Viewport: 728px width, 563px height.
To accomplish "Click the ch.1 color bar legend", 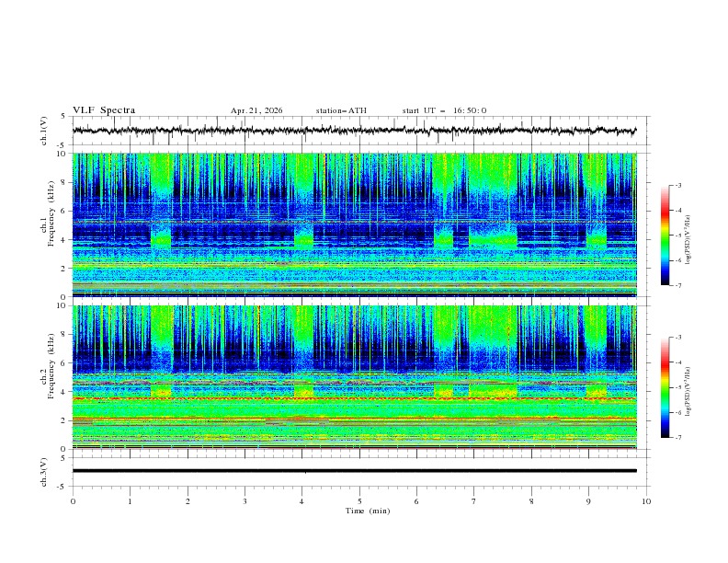I will tap(665, 235).
